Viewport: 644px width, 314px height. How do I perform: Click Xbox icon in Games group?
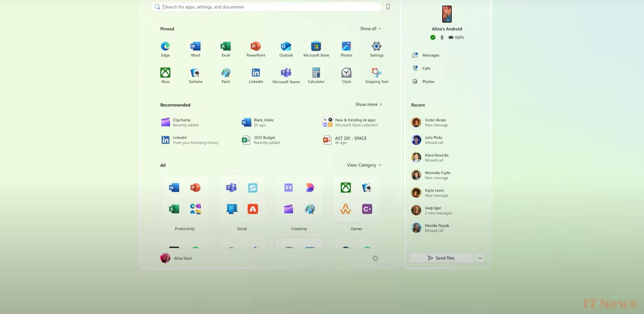tap(345, 188)
